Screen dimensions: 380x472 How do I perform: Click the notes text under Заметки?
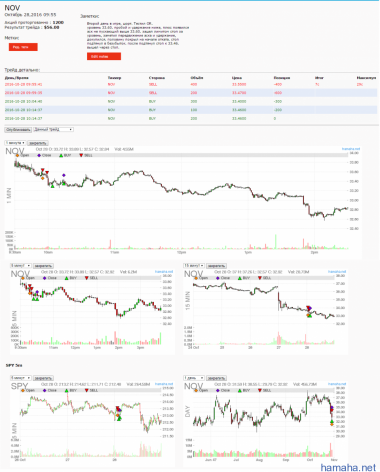tap(138, 36)
